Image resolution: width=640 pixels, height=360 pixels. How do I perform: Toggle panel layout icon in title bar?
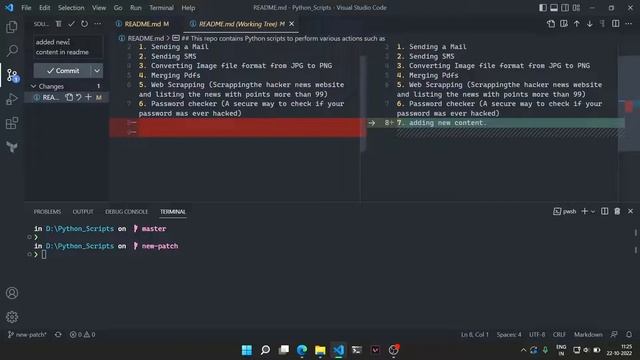coord(554,8)
